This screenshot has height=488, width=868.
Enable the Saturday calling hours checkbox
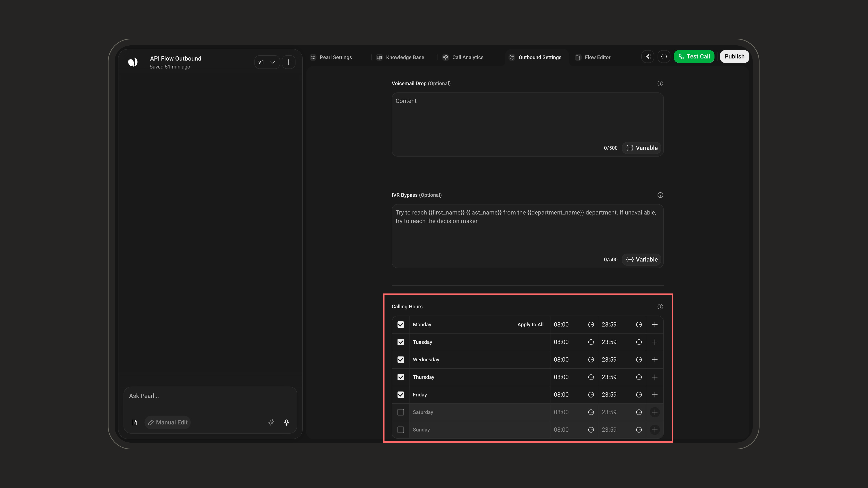click(x=401, y=412)
